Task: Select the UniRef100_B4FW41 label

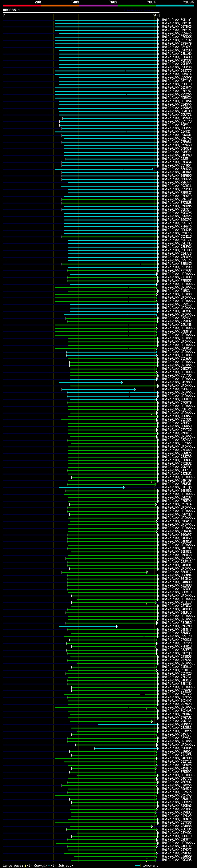Action: 177,172
